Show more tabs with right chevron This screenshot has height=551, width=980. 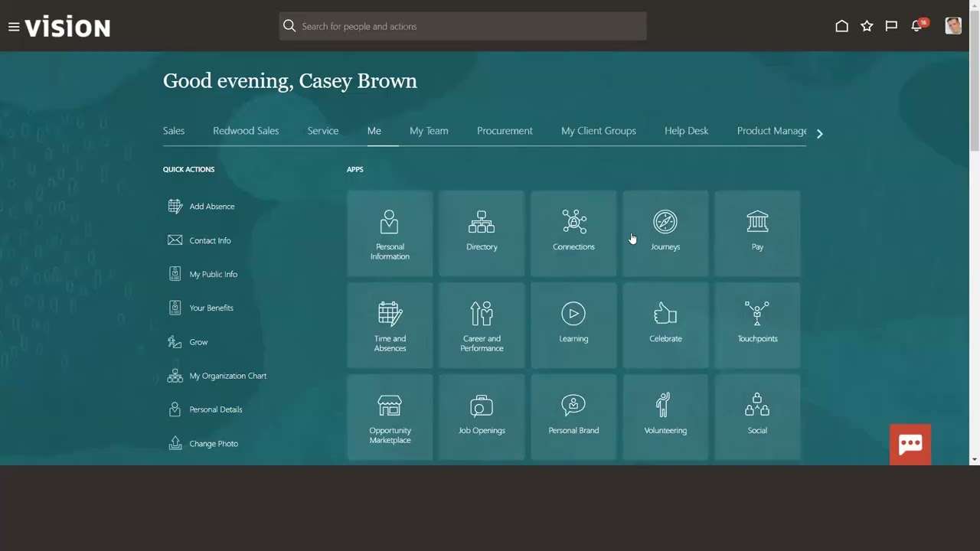coord(819,133)
